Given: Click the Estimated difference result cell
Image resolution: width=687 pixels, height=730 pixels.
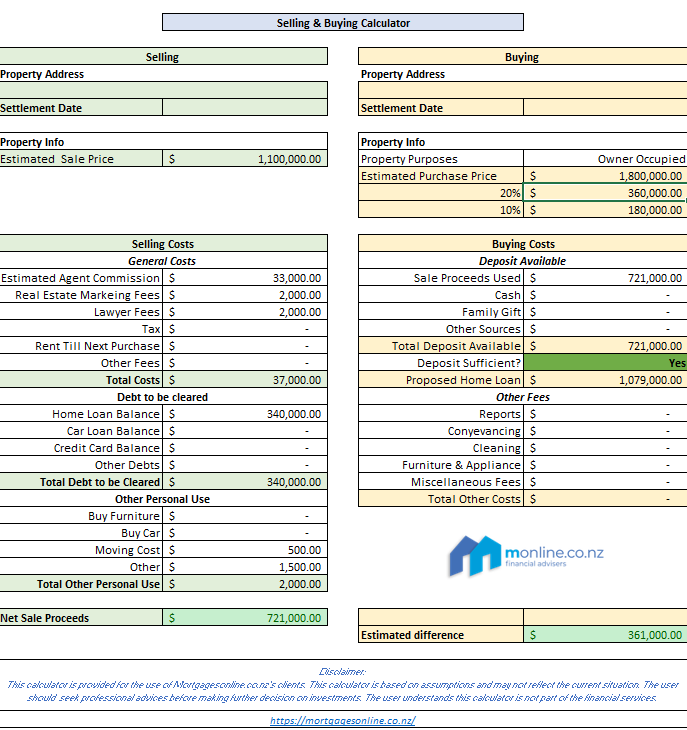Looking at the screenshot, I should click(604, 635).
